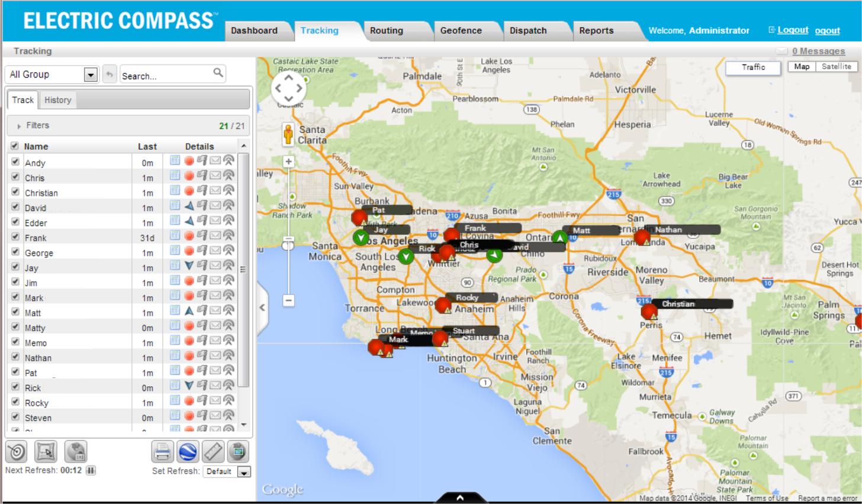Switch to the History tab
The width and height of the screenshot is (862, 504).
pos(57,99)
